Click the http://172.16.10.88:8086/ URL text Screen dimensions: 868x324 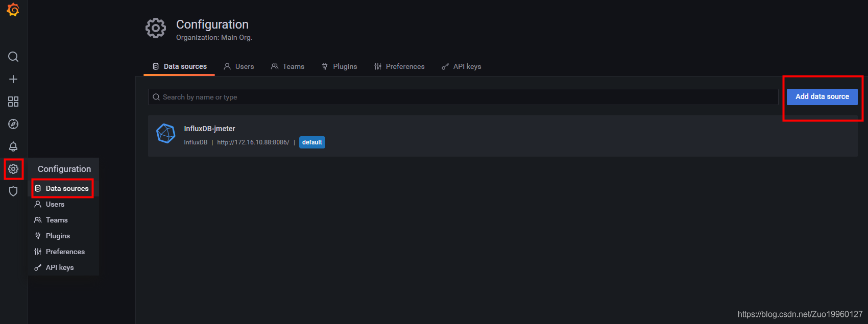[x=253, y=142]
